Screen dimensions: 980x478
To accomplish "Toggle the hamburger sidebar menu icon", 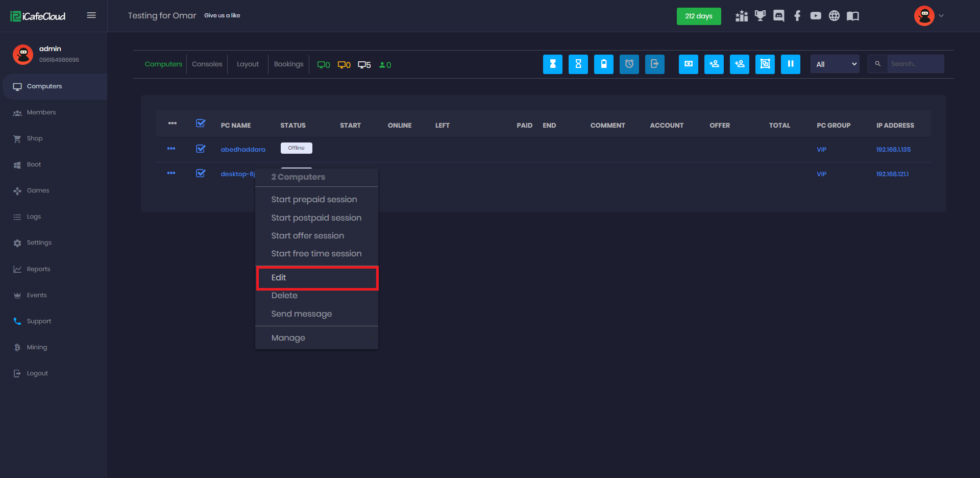I will 91,15.
